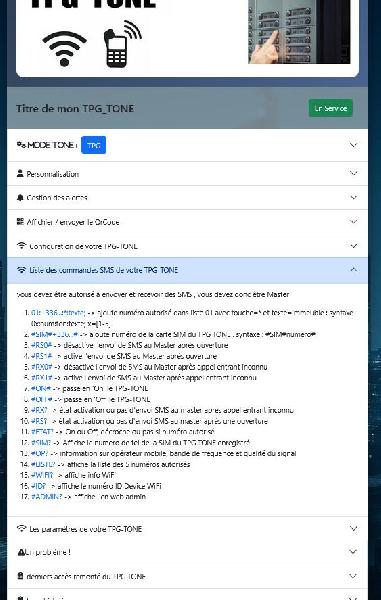This screenshot has width=381, height=600.
Task: Click the Wi-Fi logo in the header card
Action: point(64,49)
